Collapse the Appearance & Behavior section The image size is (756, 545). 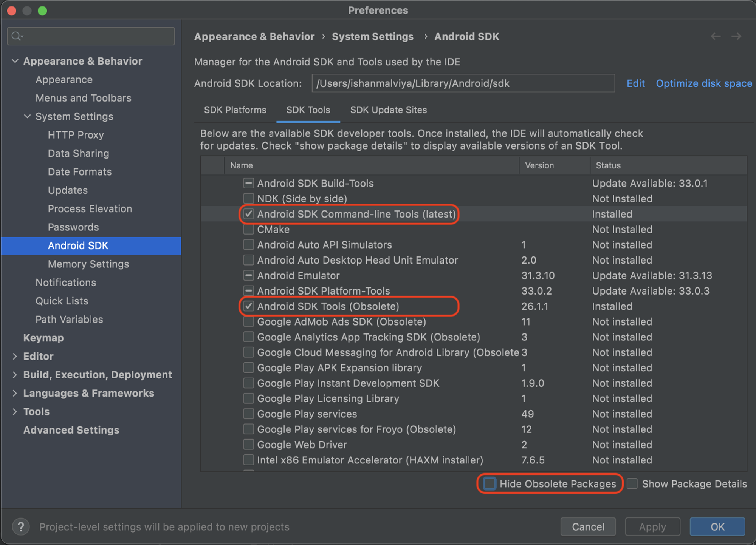pyautogui.click(x=15, y=61)
